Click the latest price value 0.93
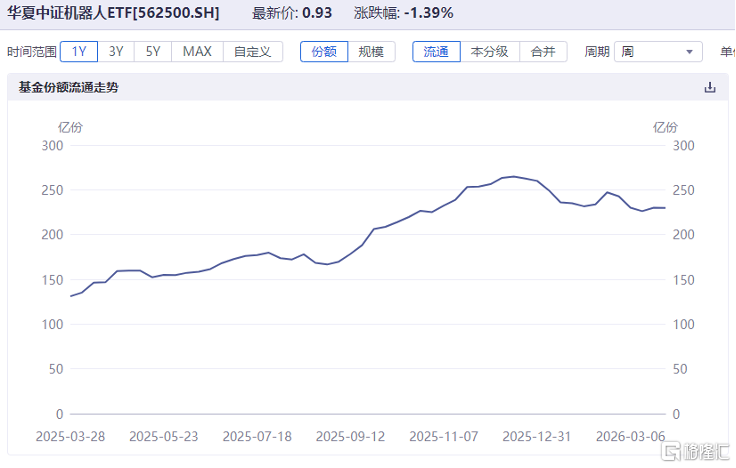The height and width of the screenshot is (468, 736). tap(317, 13)
